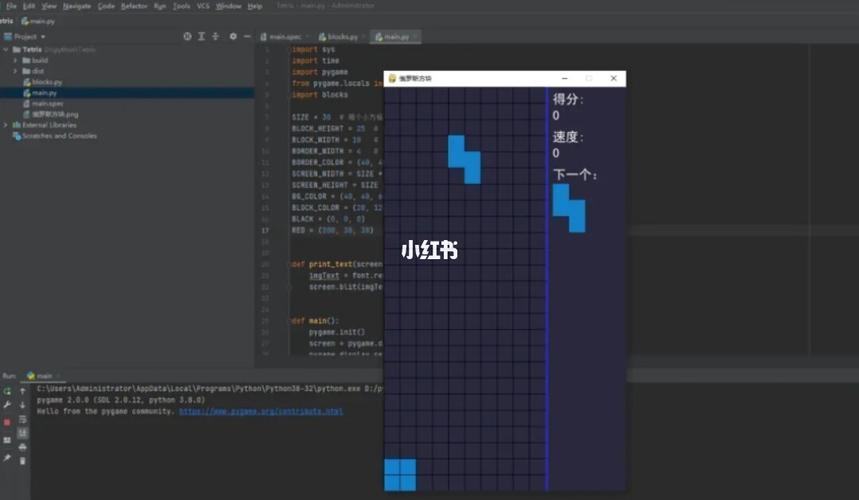Open the Run menu
This screenshot has height=500, width=859.
(x=159, y=6)
